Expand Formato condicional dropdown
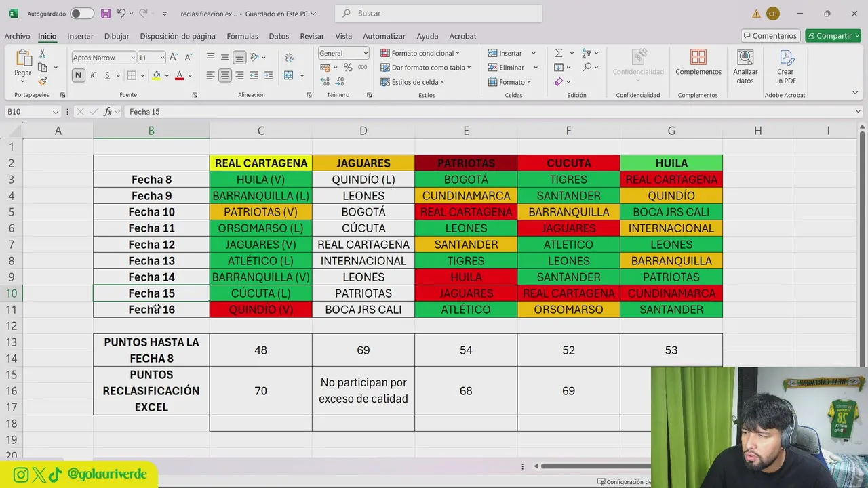 pyautogui.click(x=458, y=53)
